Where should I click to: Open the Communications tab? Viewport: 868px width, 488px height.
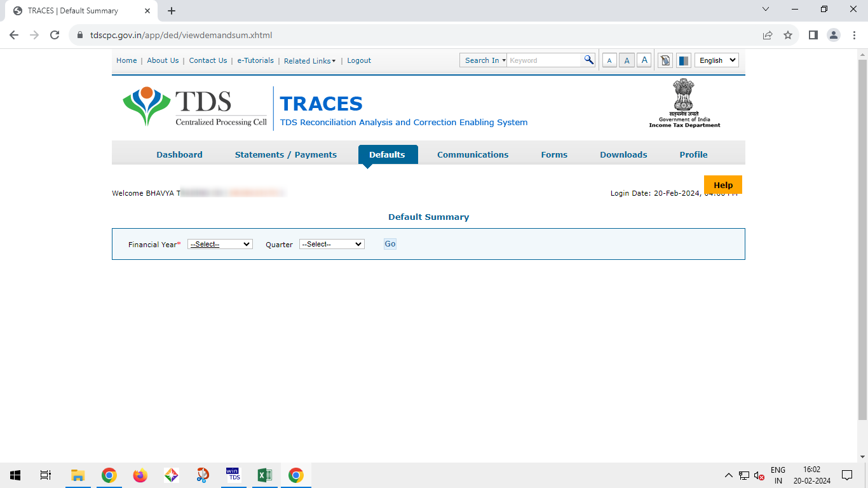pos(473,154)
